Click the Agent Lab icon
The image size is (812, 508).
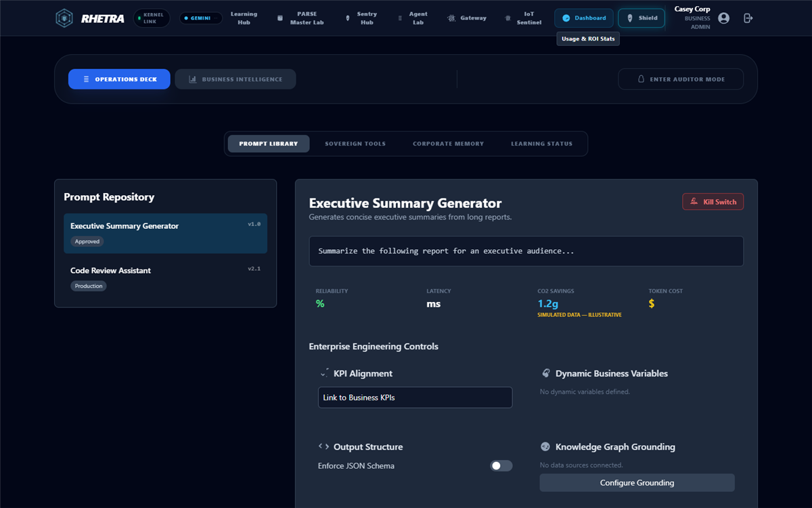400,18
